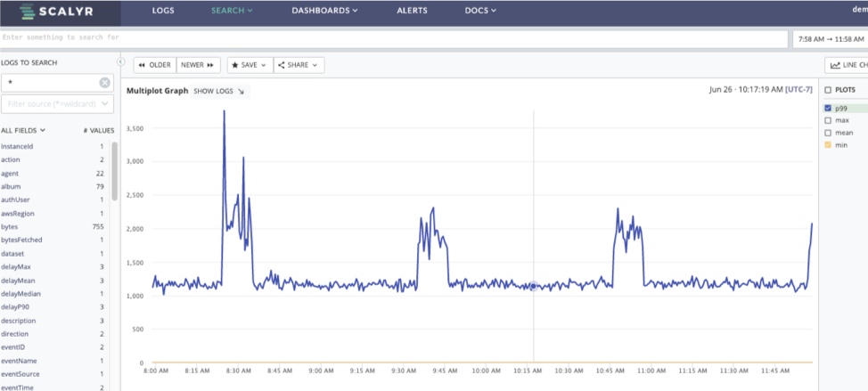Viewport: 868px width, 391px height.
Task: Expand the Filter source dropdown
Action: point(106,104)
